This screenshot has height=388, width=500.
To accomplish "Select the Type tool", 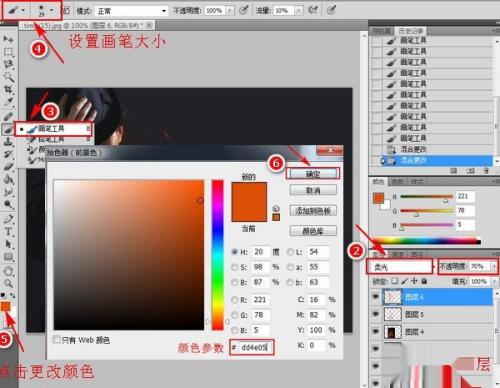I will point(8,231).
